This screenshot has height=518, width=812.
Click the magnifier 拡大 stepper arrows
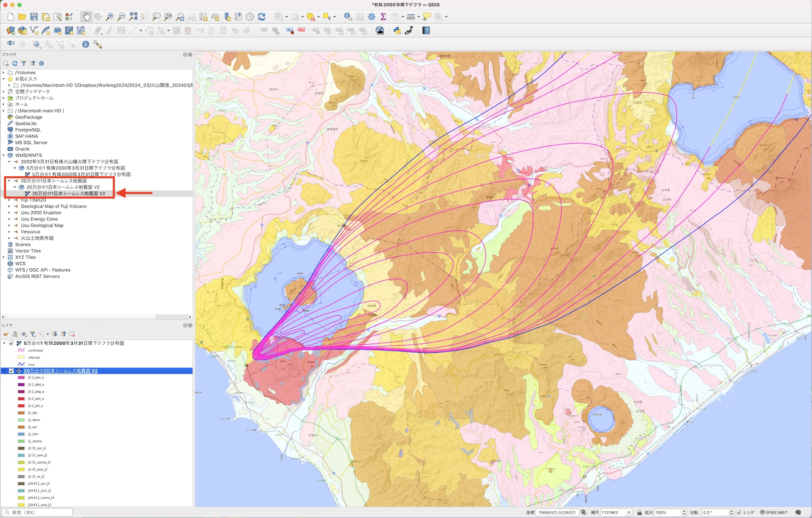[684, 512]
